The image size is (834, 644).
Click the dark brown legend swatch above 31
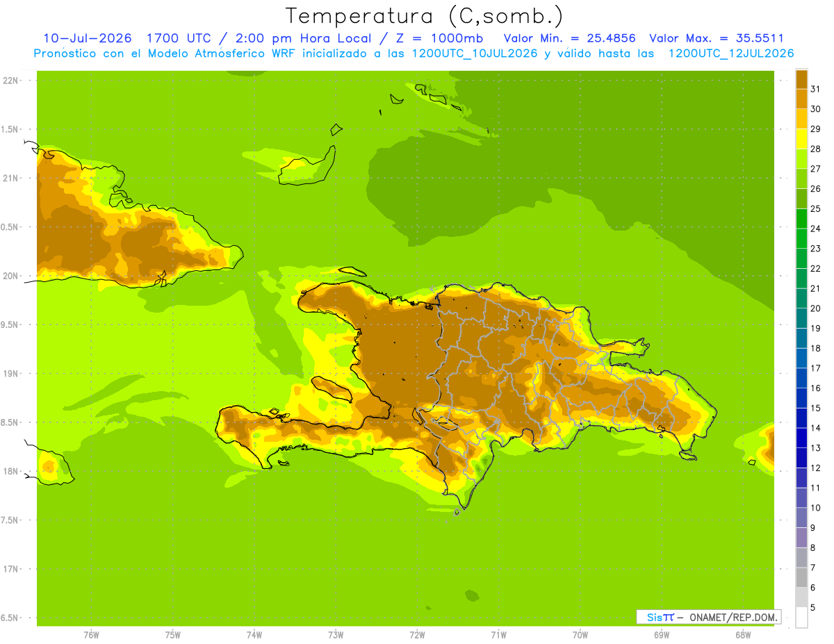pyautogui.click(x=801, y=79)
